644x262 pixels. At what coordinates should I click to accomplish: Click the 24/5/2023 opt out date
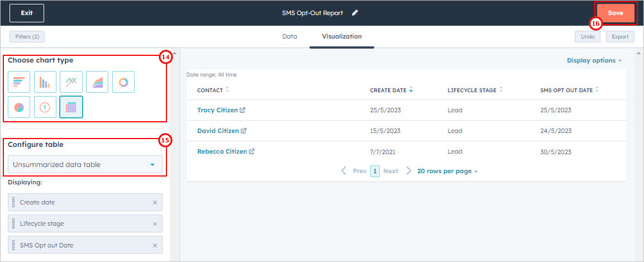(556, 131)
